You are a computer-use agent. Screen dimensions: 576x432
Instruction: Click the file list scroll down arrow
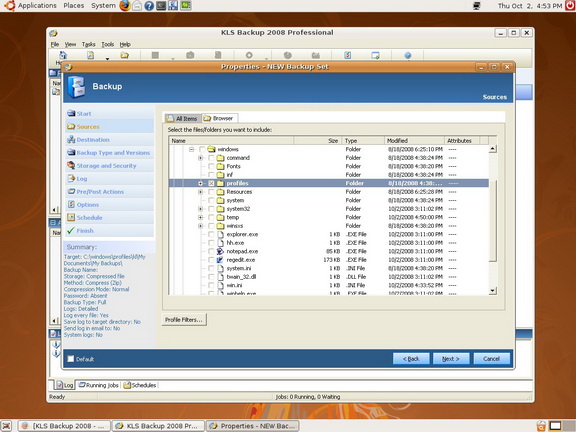click(x=493, y=291)
